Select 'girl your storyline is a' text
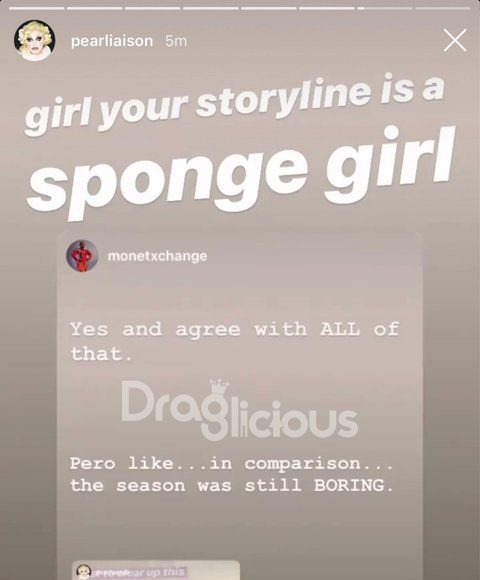This screenshot has height=580, width=480. (234, 104)
